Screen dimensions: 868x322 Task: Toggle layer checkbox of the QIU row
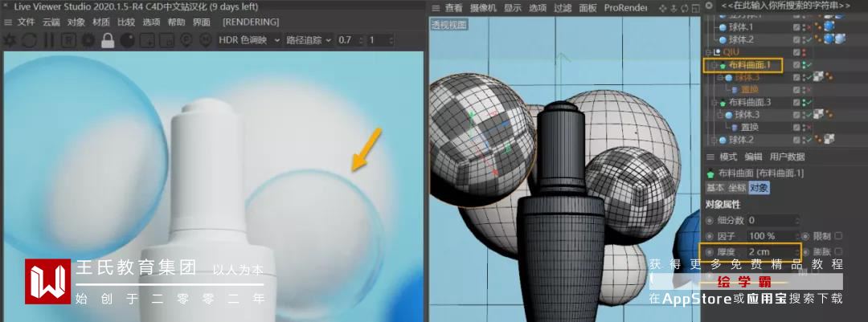coord(796,52)
